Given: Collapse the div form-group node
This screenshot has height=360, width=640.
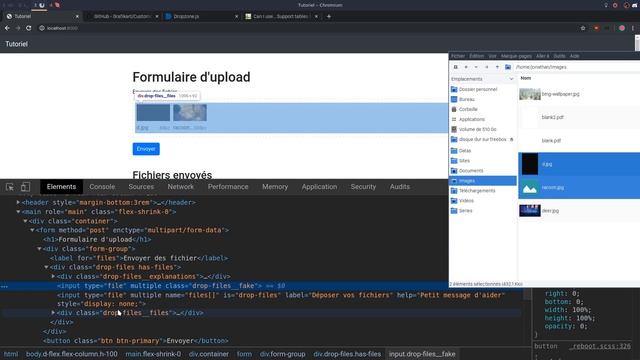Looking at the screenshot, I should coord(40,249).
